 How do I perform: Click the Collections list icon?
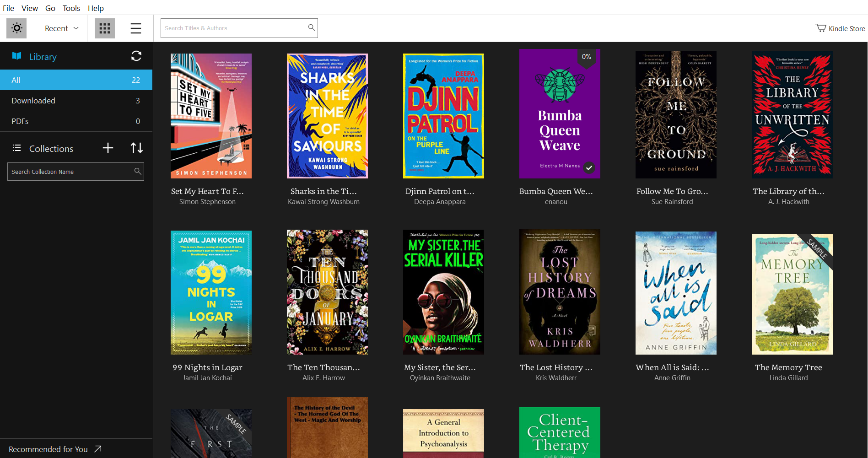point(17,148)
